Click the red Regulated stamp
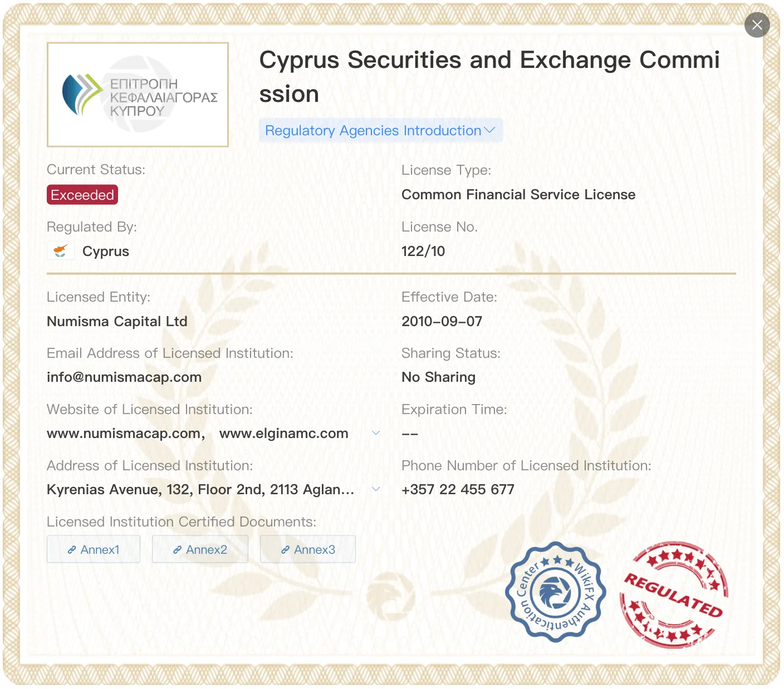The image size is (784, 689). [674, 594]
